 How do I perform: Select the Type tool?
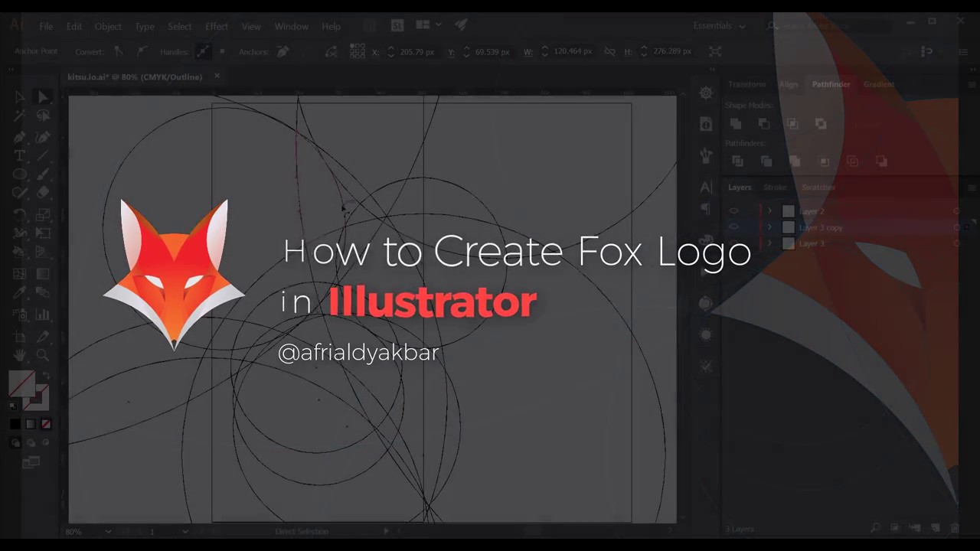click(x=19, y=155)
